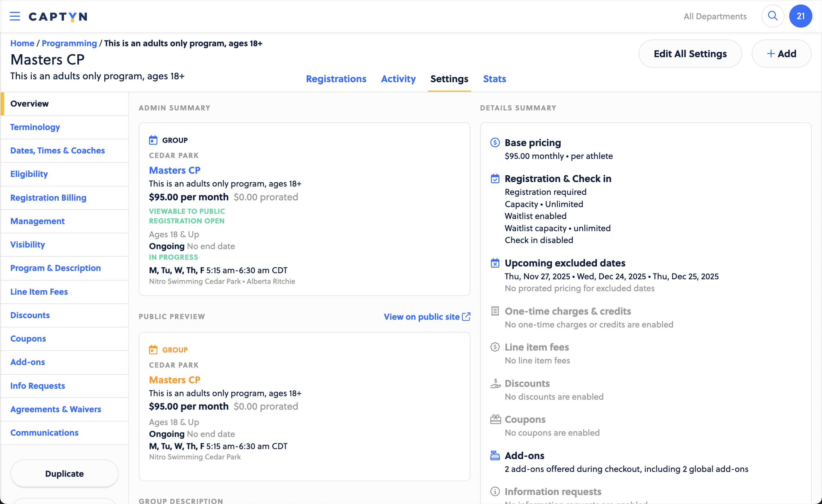Click the admin summary GROUP calendar icon
The height and width of the screenshot is (504, 822).
pyautogui.click(x=153, y=140)
